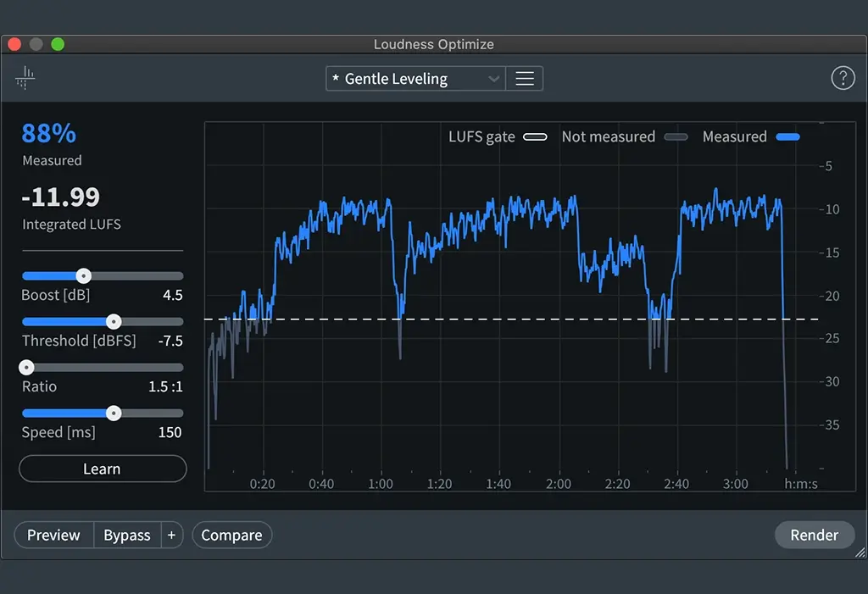Click the 3:00 time label on graph
The height and width of the screenshot is (594, 868).
click(736, 484)
